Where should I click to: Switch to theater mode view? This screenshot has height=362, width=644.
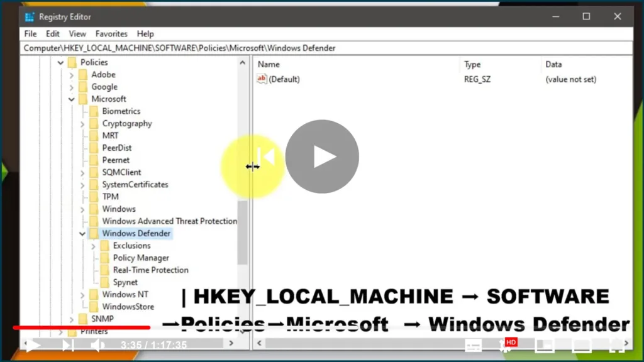581,345
